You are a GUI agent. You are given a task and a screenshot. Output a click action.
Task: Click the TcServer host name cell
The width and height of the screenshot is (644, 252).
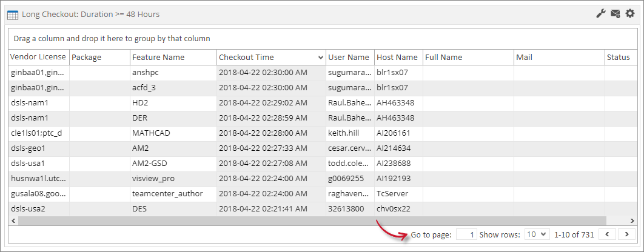[398, 194]
